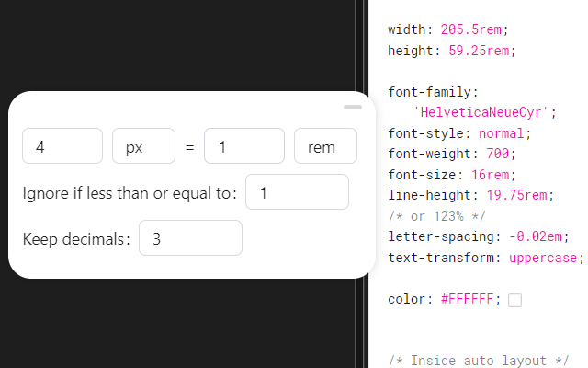Screen dimensions: 588x368
Task: Click the equals sign between the fields
Action: [x=189, y=147]
